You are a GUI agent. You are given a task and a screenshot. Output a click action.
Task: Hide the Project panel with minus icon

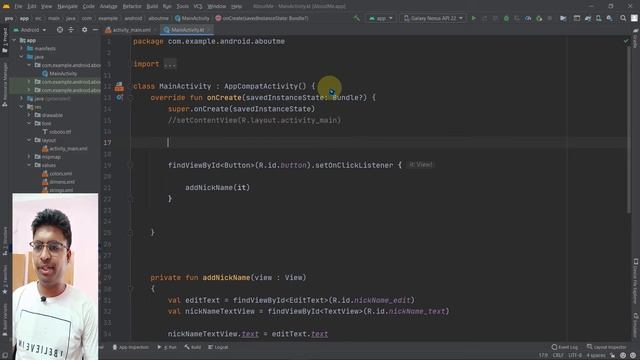pos(95,30)
